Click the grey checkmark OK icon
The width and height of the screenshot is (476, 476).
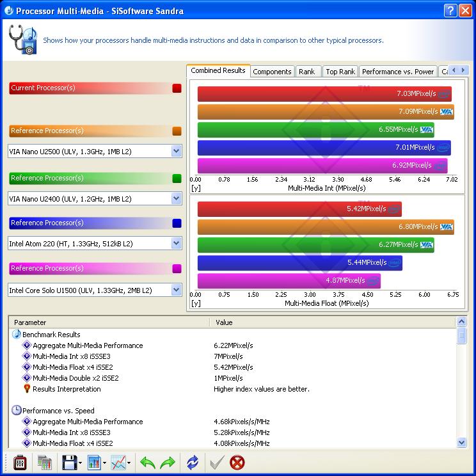coord(218,463)
